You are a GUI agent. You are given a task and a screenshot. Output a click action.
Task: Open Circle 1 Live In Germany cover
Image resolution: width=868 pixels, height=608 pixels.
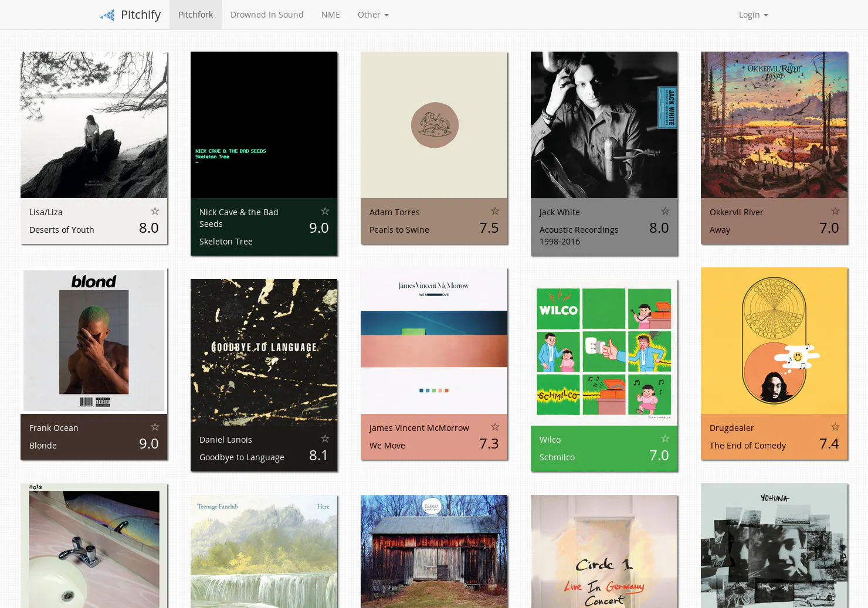coord(604,551)
